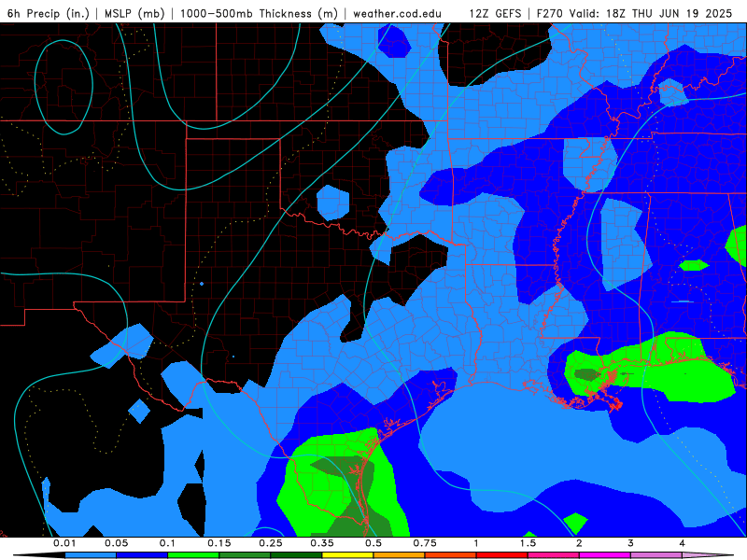Image resolution: width=747 pixels, height=560 pixels.
Task: Select the bright green 0.1–0.15 legend swatch
Action: coord(193,555)
